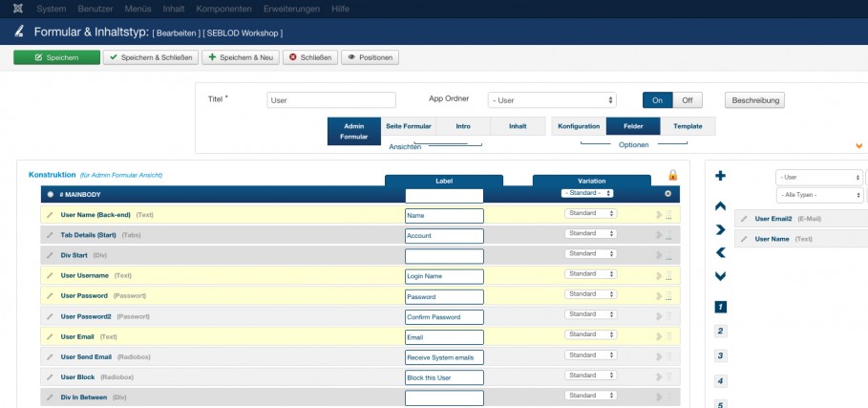Viewport: 868px width, 408px height.
Task: Edit User Password row via pencil icon
Action: click(50, 295)
